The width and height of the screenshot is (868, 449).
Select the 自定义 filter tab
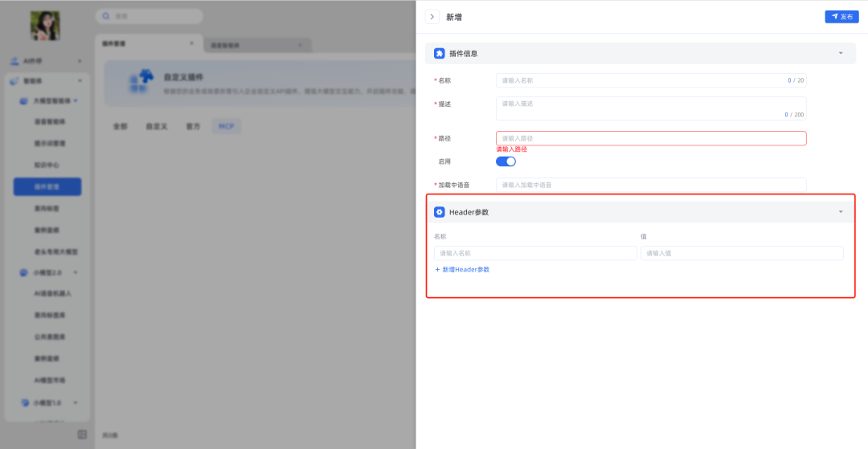click(157, 126)
